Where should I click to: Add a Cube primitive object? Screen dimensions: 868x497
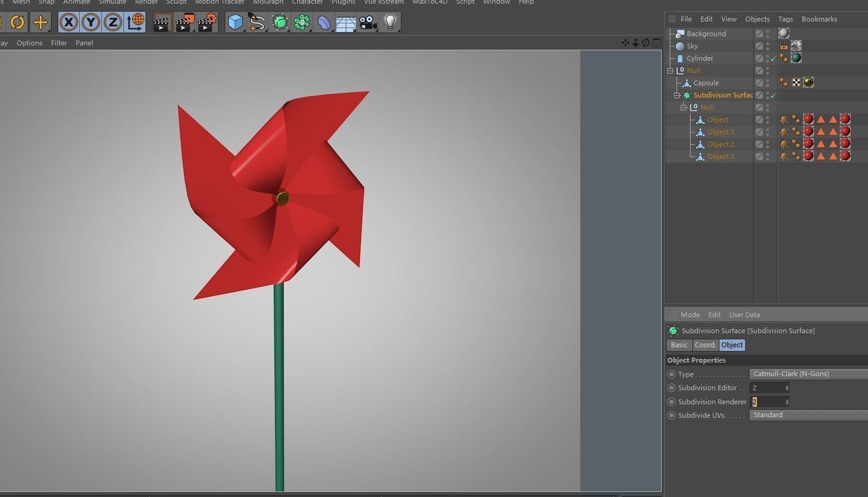[235, 23]
